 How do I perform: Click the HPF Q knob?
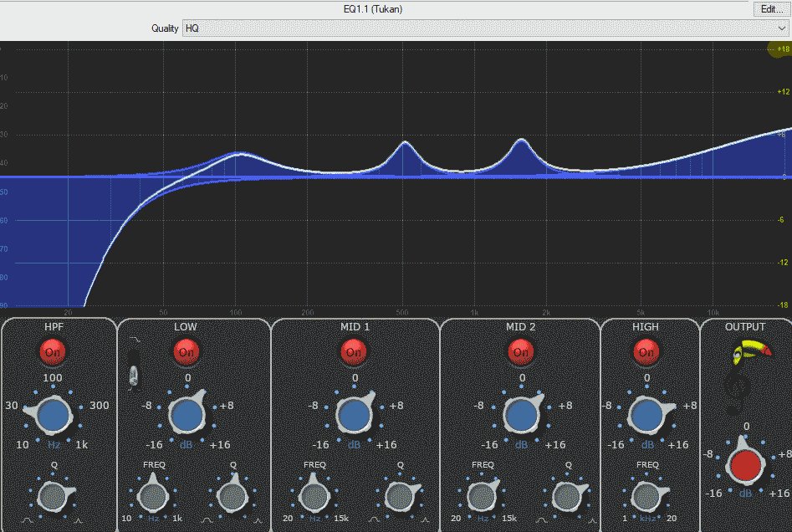tap(53, 496)
